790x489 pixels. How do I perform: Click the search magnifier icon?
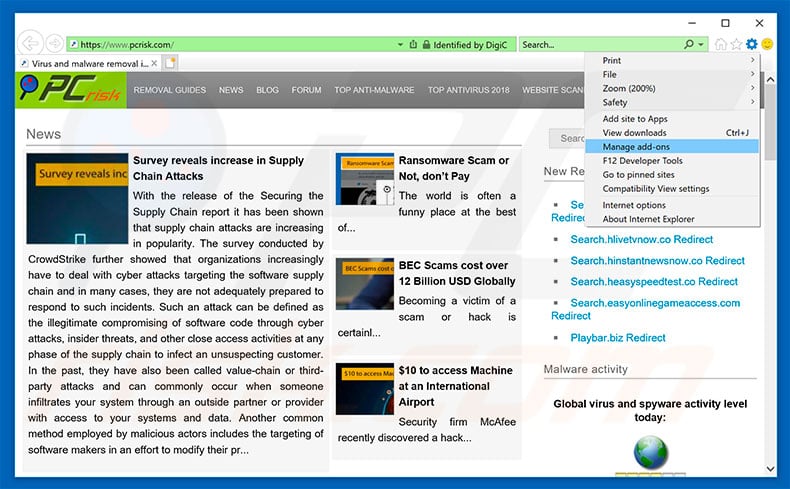click(689, 44)
